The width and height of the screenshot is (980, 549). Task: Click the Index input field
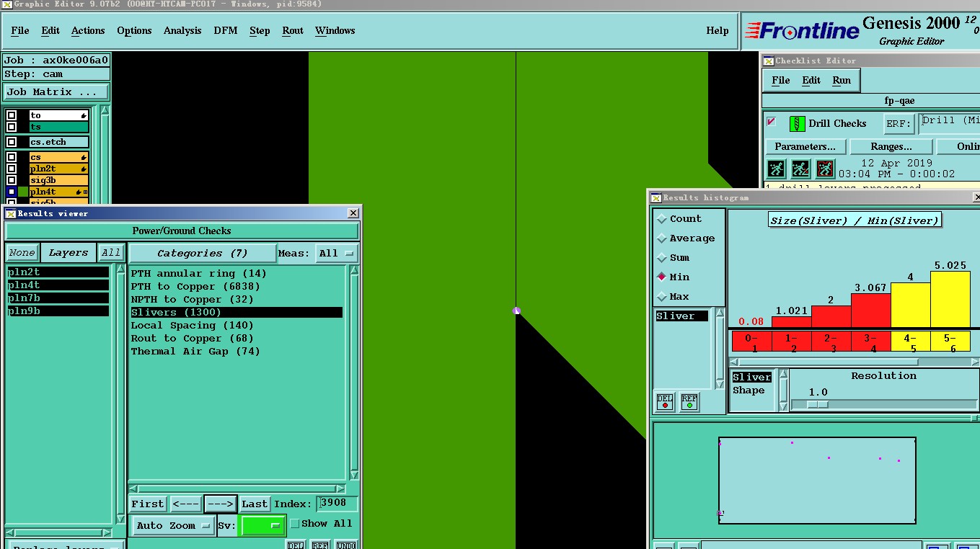point(337,504)
